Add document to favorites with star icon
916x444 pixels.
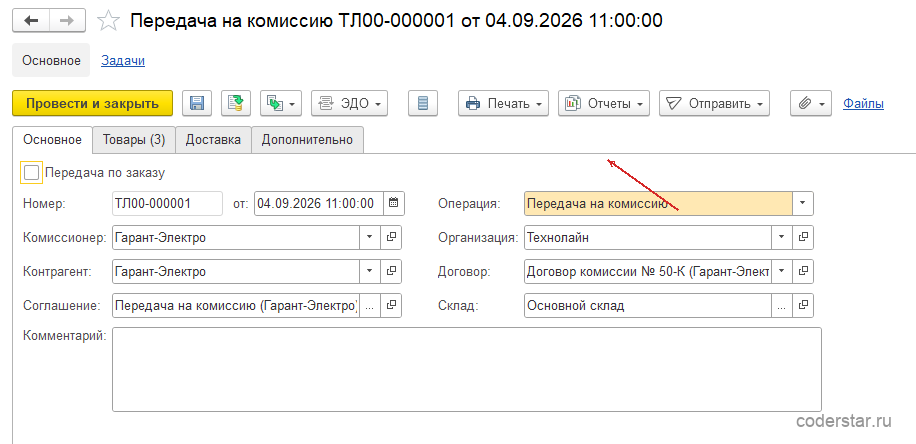[x=108, y=21]
